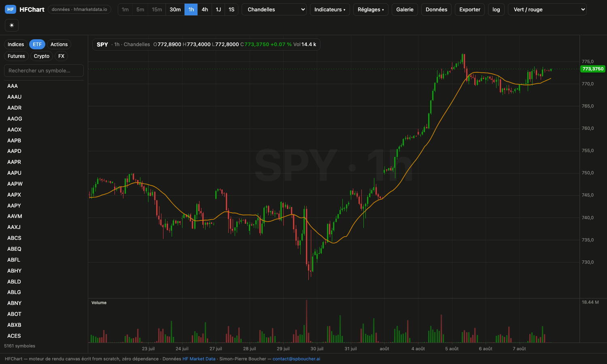Switch to the FX category tab

(x=61, y=56)
